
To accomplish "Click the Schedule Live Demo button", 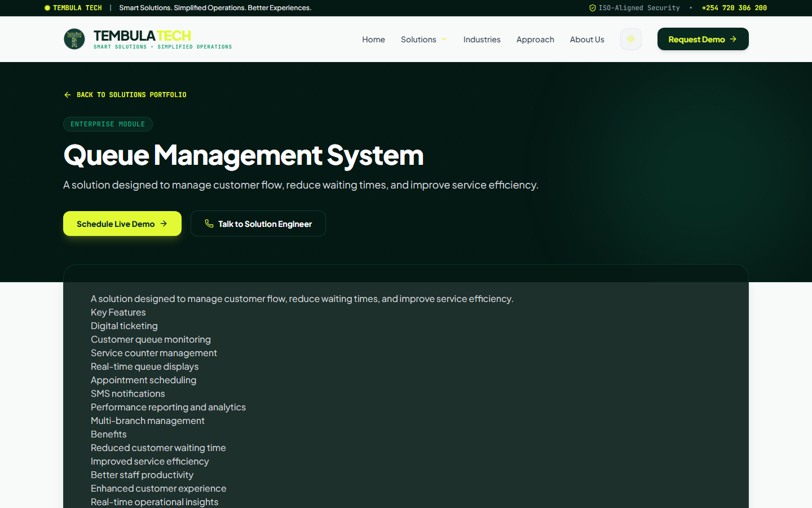I will click(122, 224).
